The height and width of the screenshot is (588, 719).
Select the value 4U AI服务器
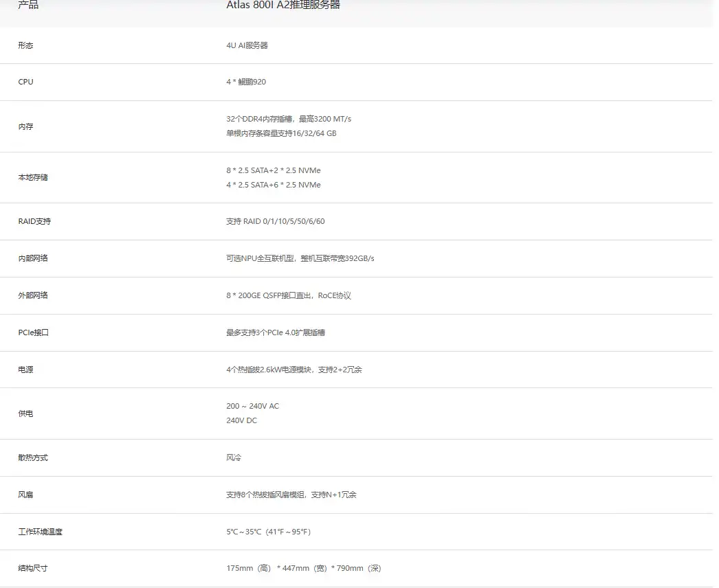[247, 45]
